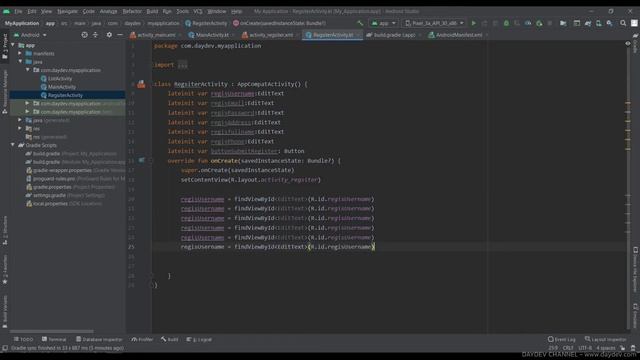The width and height of the screenshot is (640, 360).
Task: Click Attach Debugger to Android Process icon
Action: tap(539, 23)
